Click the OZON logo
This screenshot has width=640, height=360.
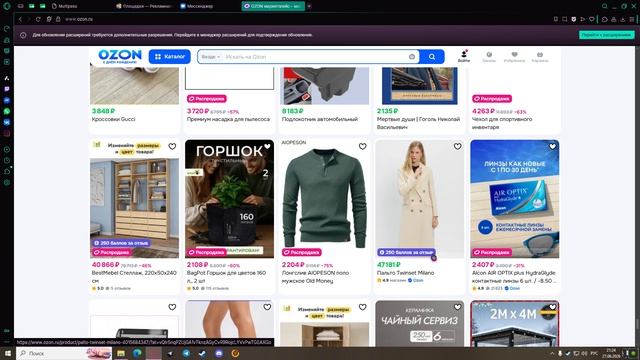click(x=120, y=56)
